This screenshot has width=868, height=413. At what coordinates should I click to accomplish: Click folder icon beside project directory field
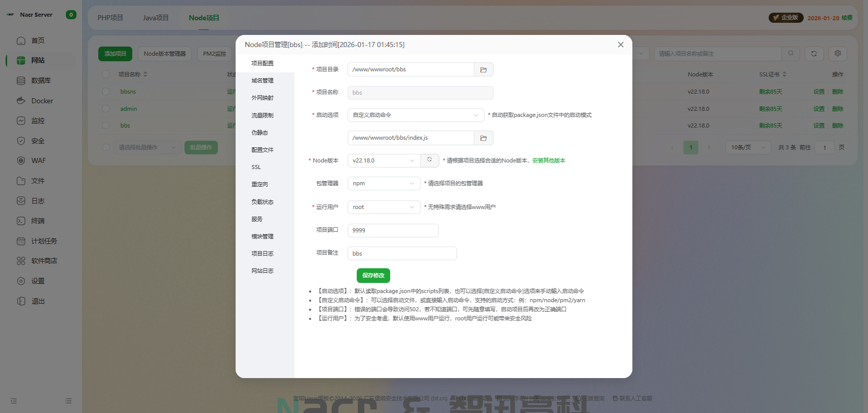pyautogui.click(x=483, y=70)
